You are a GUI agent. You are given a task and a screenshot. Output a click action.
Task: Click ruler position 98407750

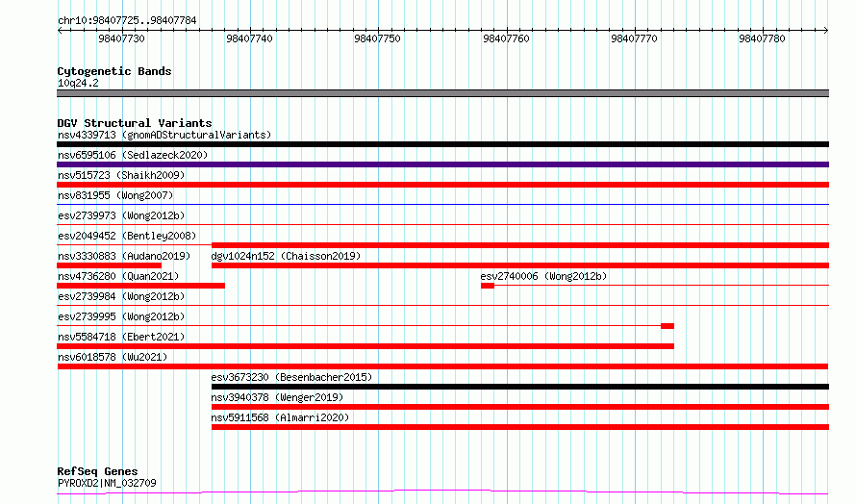point(377,38)
